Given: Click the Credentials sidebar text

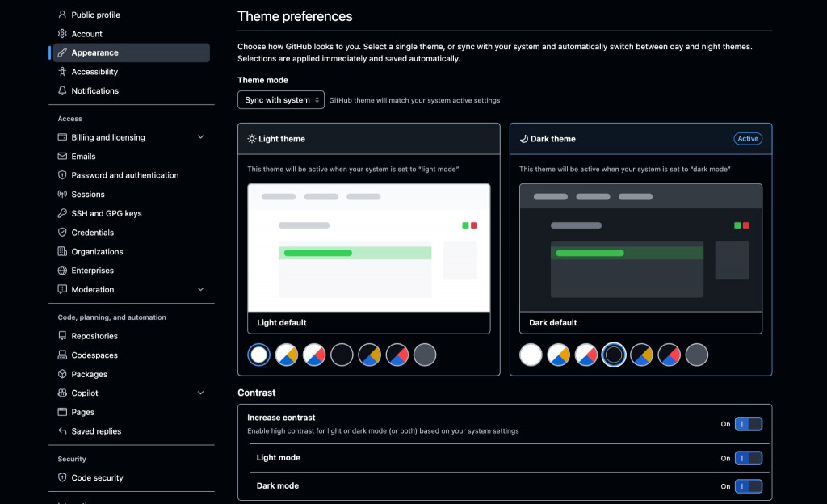Looking at the screenshot, I should 92,233.
